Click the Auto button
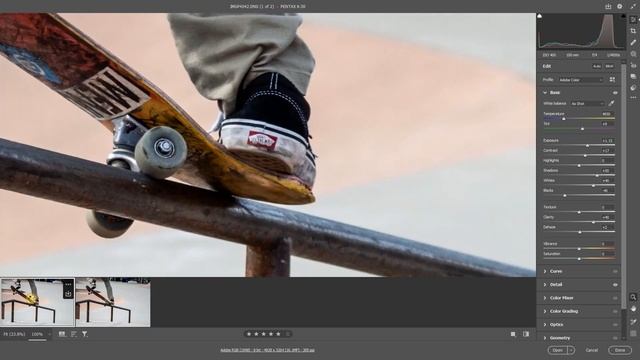The height and width of the screenshot is (360, 640). [x=597, y=66]
